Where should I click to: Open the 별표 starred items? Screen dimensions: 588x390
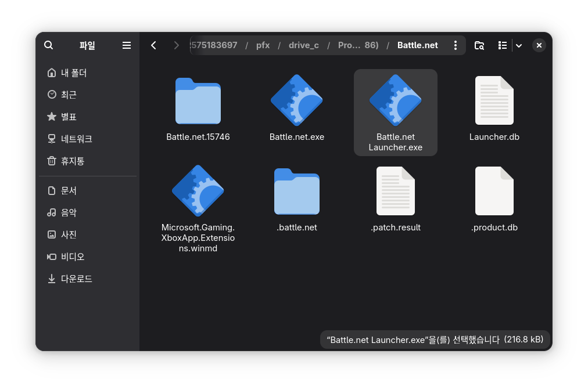click(69, 117)
